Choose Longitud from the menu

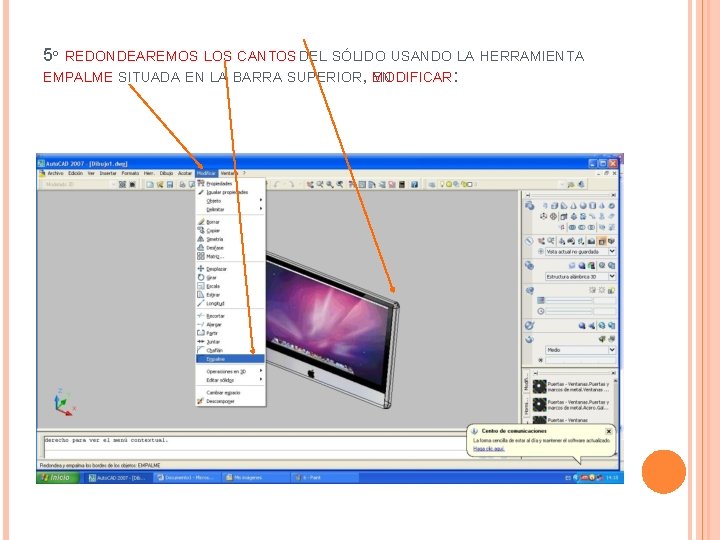pos(230,304)
